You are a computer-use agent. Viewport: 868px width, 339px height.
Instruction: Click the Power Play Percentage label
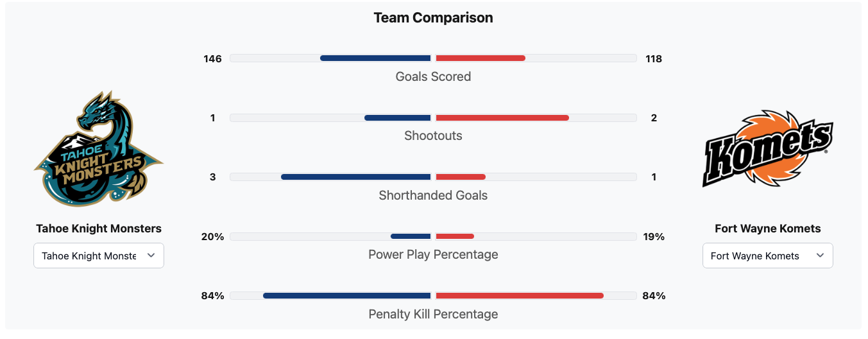(x=434, y=254)
